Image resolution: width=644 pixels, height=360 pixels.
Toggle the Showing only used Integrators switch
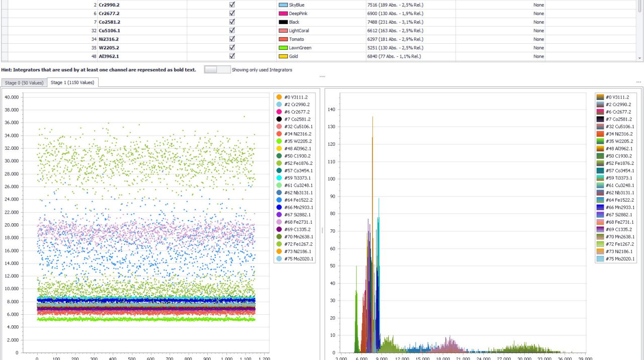point(217,70)
